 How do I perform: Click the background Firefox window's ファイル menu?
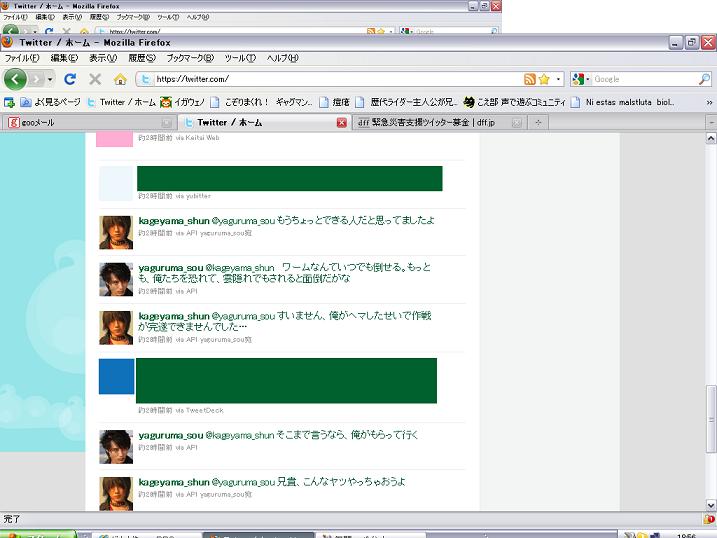(x=15, y=17)
